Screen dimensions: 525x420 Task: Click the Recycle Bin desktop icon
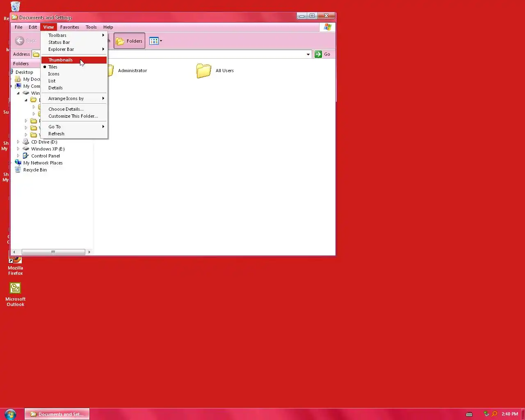(x=15, y=6)
